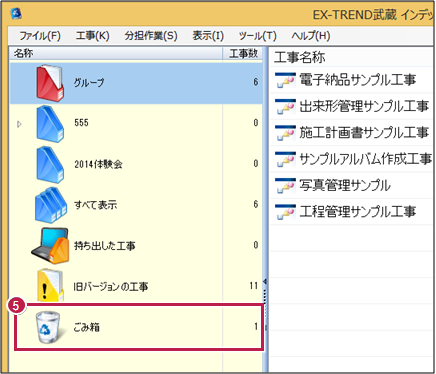Select 出来形管理サンプル工事 in the list
The width and height of the screenshot is (436, 374).
[x=364, y=106]
